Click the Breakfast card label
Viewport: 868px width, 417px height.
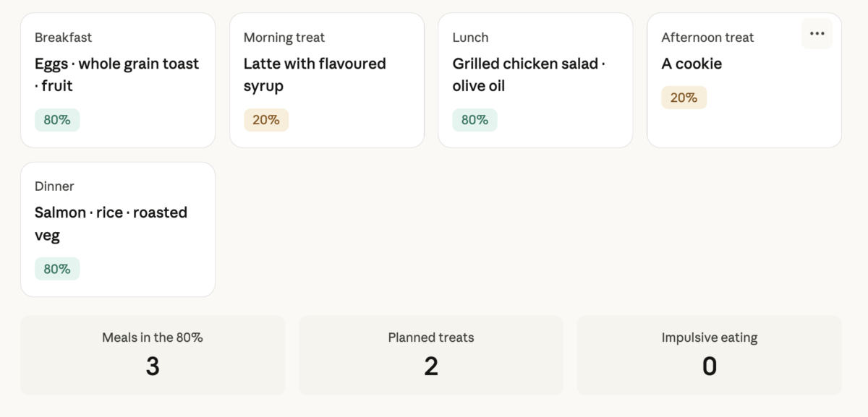64,38
